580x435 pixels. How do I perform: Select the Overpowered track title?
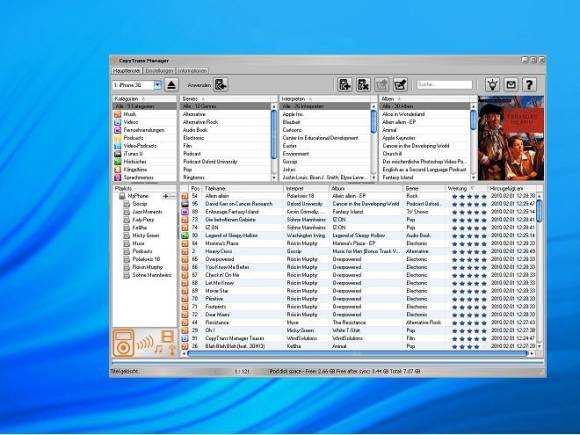(219, 259)
